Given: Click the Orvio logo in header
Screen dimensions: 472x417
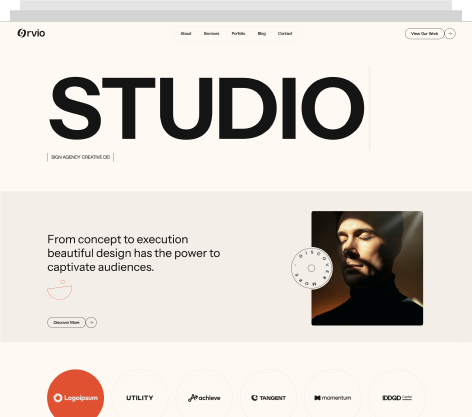Looking at the screenshot, I should click(x=31, y=33).
